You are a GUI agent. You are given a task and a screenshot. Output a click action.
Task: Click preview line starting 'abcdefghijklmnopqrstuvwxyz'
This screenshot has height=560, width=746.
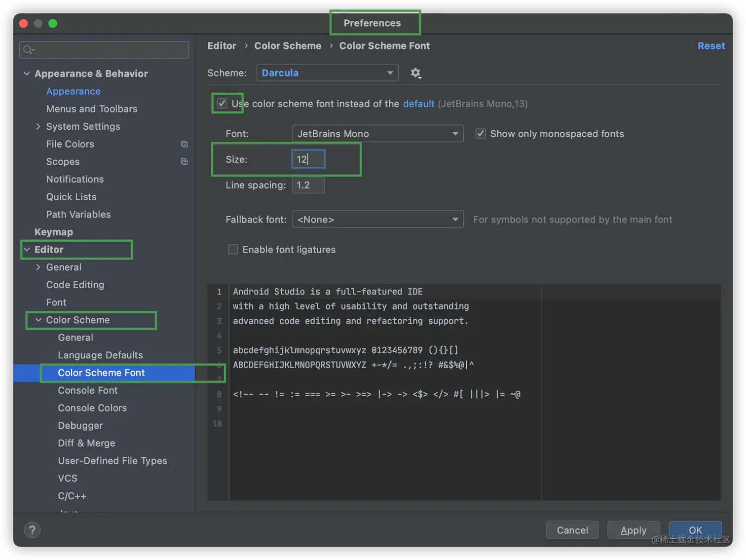click(x=345, y=350)
